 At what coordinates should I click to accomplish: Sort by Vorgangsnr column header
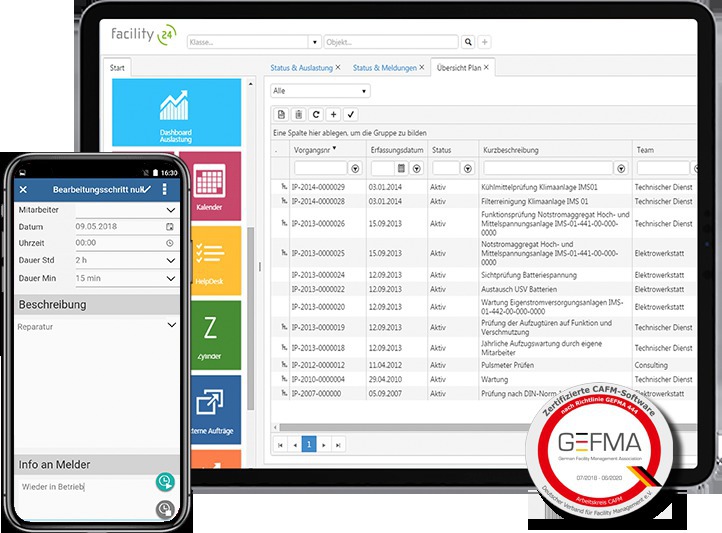click(x=312, y=150)
